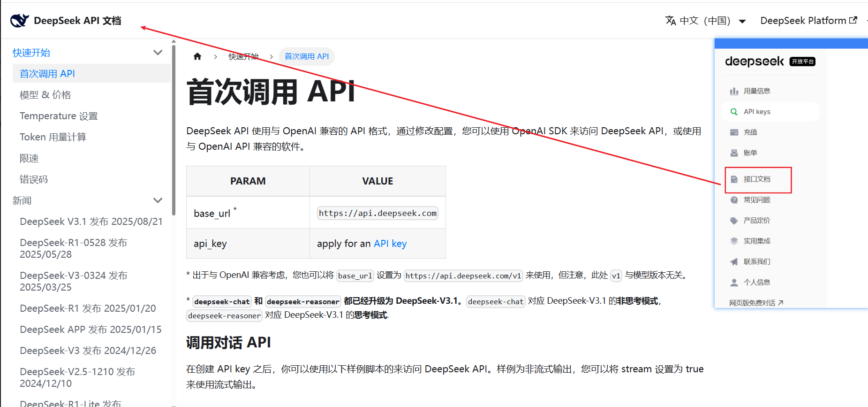
Task: Click the 常见问题 question mark icon
Action: click(x=734, y=200)
